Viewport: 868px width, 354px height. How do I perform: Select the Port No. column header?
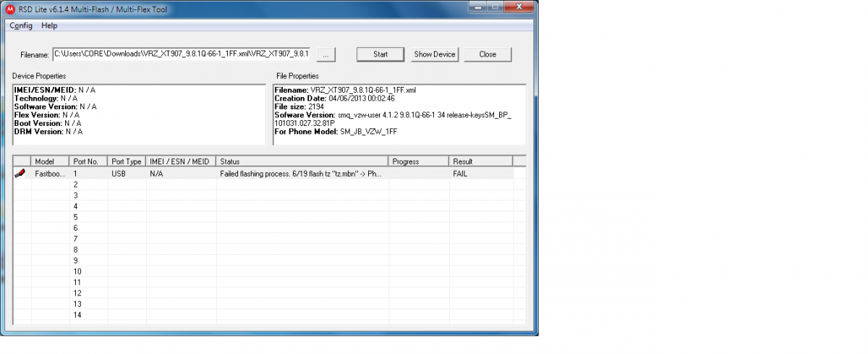(x=89, y=161)
